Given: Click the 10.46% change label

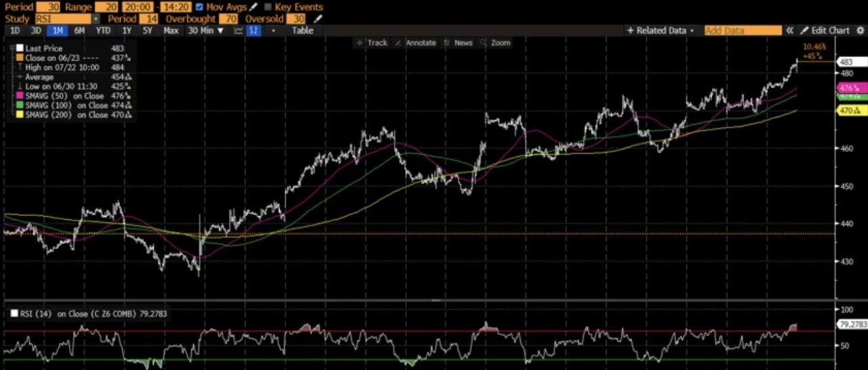Looking at the screenshot, I should (814, 47).
